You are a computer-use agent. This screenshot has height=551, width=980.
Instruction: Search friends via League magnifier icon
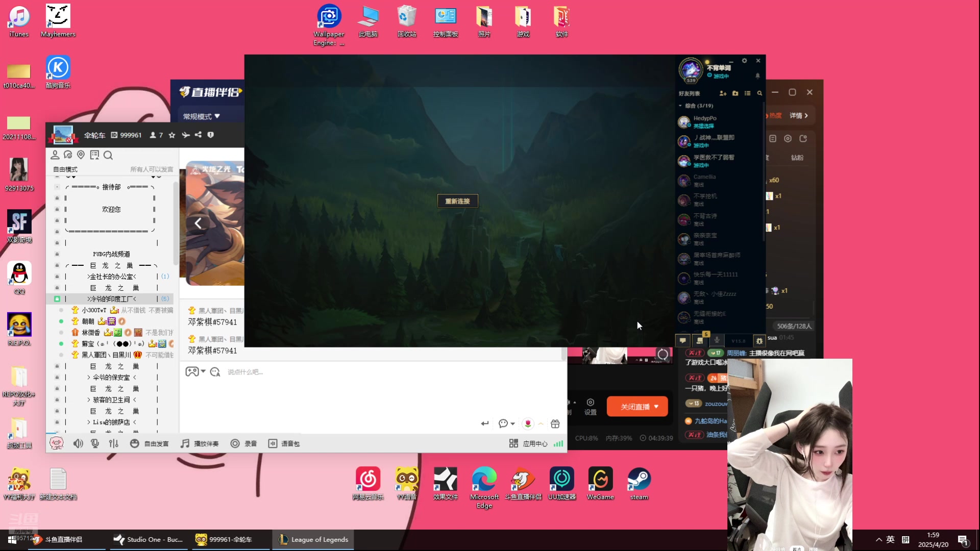click(x=759, y=93)
